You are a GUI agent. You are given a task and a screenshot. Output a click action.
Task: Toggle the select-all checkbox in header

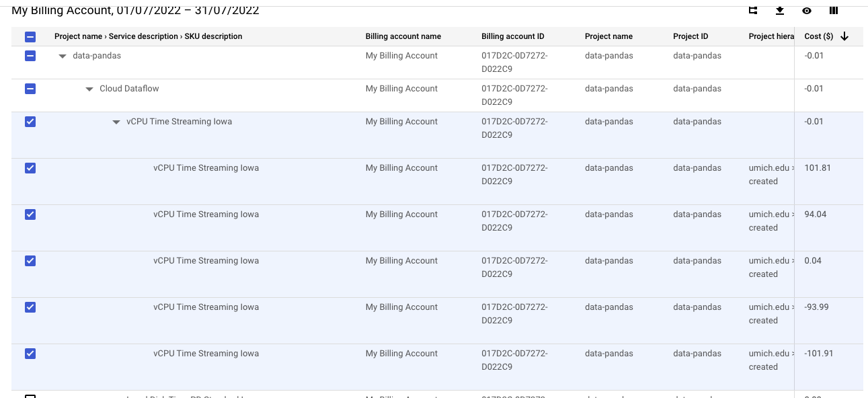click(30, 37)
